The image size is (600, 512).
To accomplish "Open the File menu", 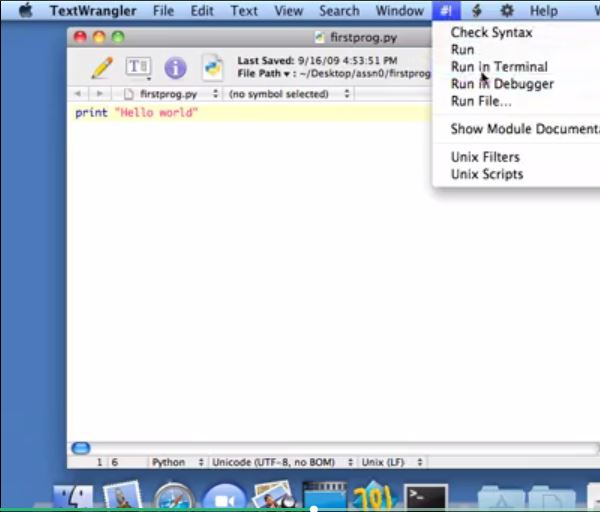I will 163,11.
